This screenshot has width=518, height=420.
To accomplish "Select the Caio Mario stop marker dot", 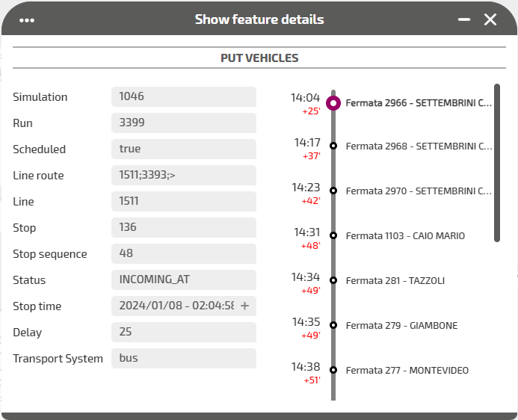I will click(333, 235).
